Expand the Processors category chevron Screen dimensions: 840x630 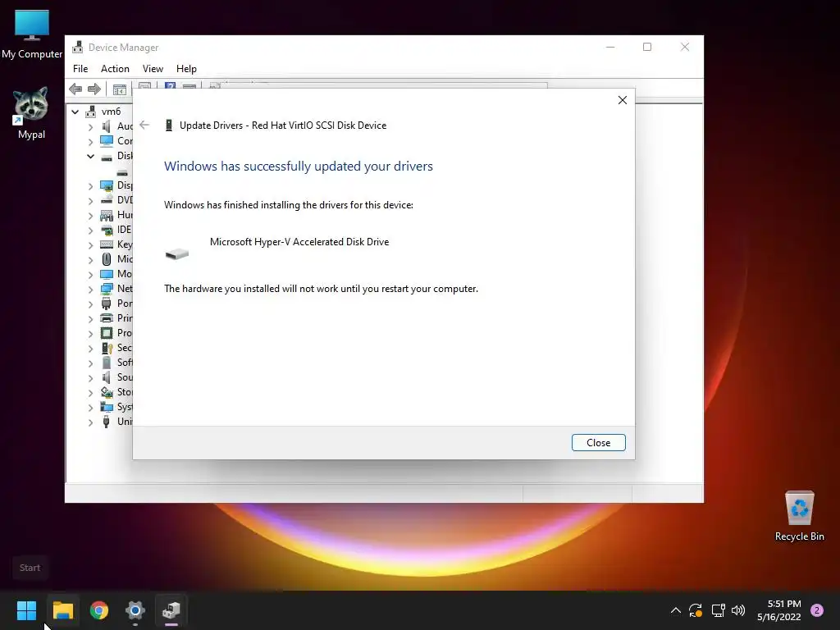[90, 334]
